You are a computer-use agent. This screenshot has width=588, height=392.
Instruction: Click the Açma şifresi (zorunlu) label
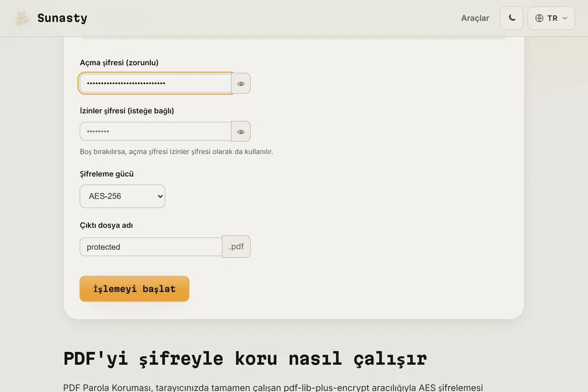pyautogui.click(x=119, y=63)
